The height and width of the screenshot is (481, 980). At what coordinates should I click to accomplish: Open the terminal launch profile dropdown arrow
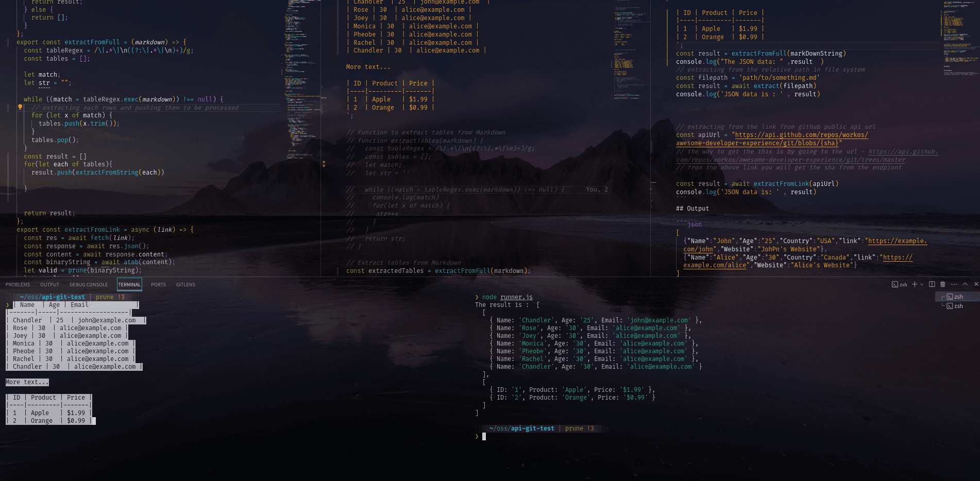click(x=922, y=284)
